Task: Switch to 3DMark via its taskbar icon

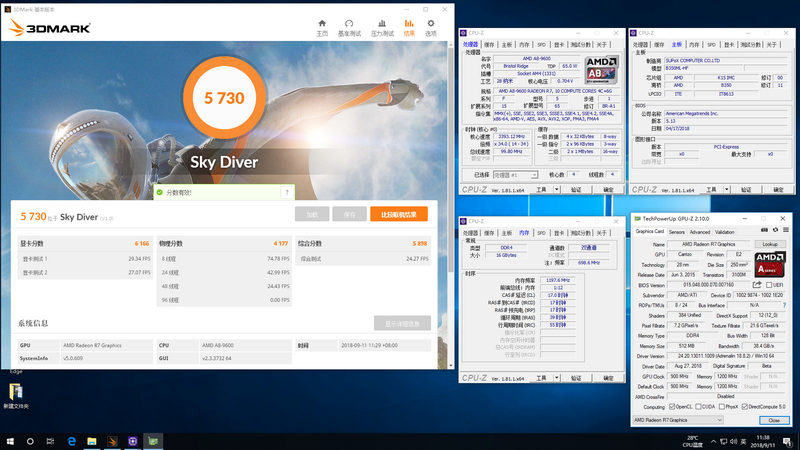Action: click(x=112, y=441)
